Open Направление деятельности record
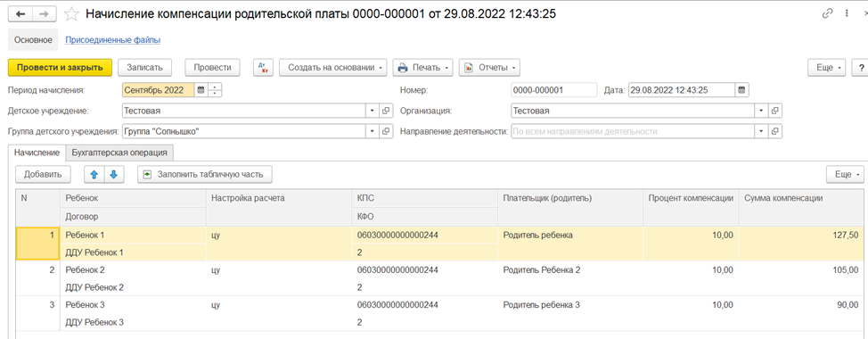Image resolution: width=868 pixels, height=339 pixels. (x=775, y=131)
